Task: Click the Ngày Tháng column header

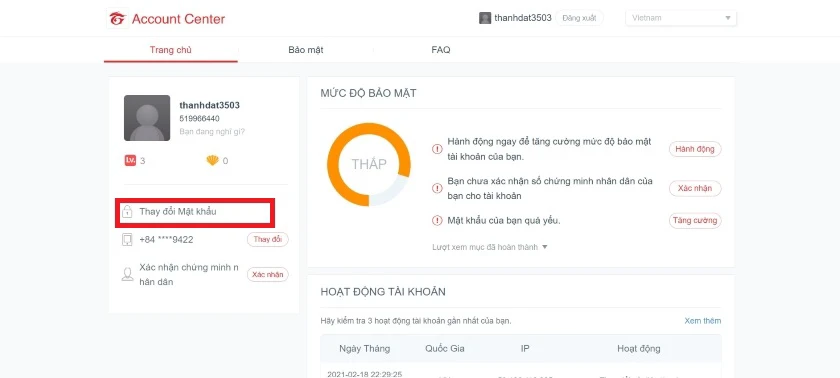Action: click(365, 349)
